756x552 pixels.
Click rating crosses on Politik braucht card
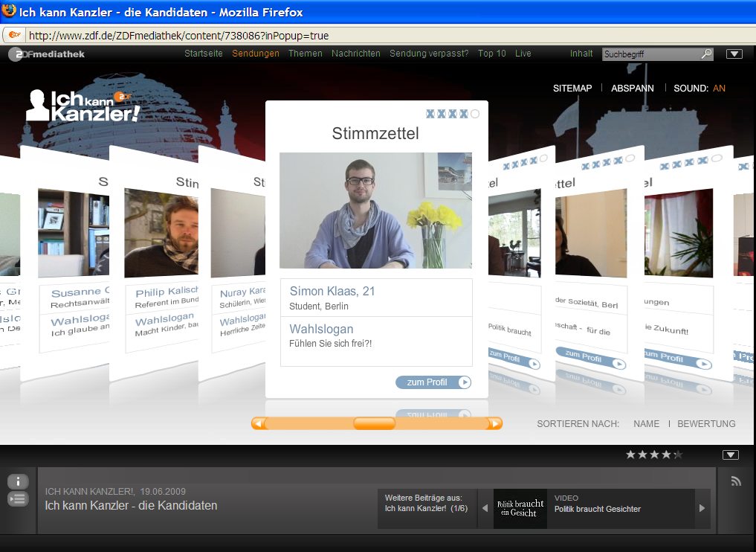[525, 163]
